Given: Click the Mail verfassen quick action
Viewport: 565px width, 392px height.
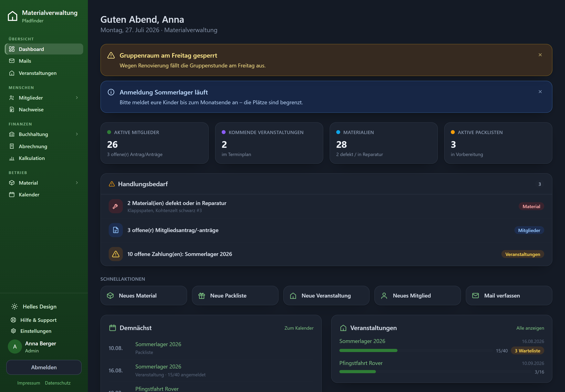Looking at the screenshot, I should 509,296.
